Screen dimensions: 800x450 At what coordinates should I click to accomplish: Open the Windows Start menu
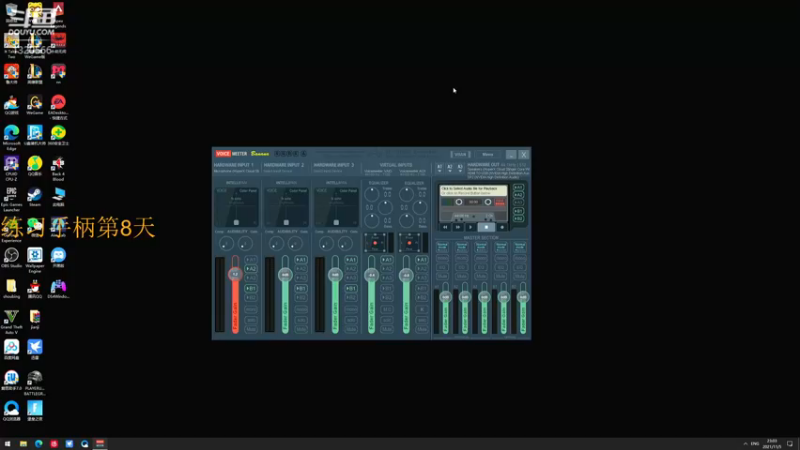7,444
